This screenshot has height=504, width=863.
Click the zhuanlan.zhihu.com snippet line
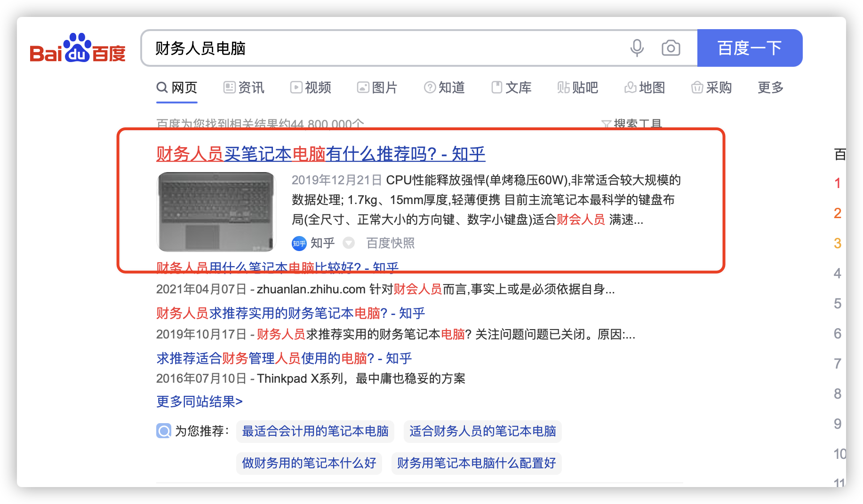385,289
